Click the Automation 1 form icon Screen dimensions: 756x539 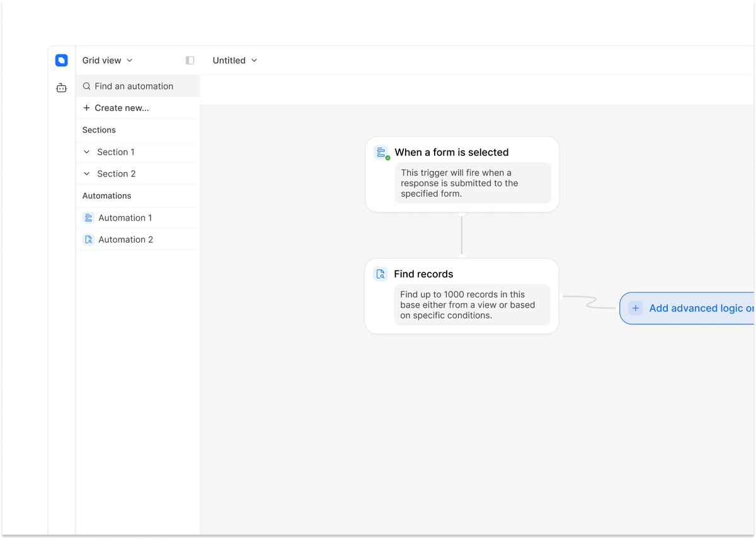(x=88, y=218)
